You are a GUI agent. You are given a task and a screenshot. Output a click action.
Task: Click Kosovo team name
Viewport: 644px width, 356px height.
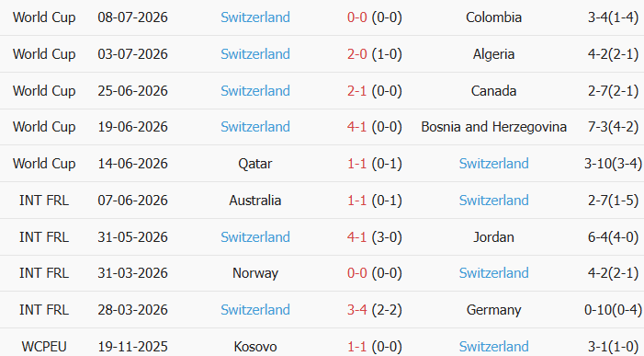coord(255,347)
